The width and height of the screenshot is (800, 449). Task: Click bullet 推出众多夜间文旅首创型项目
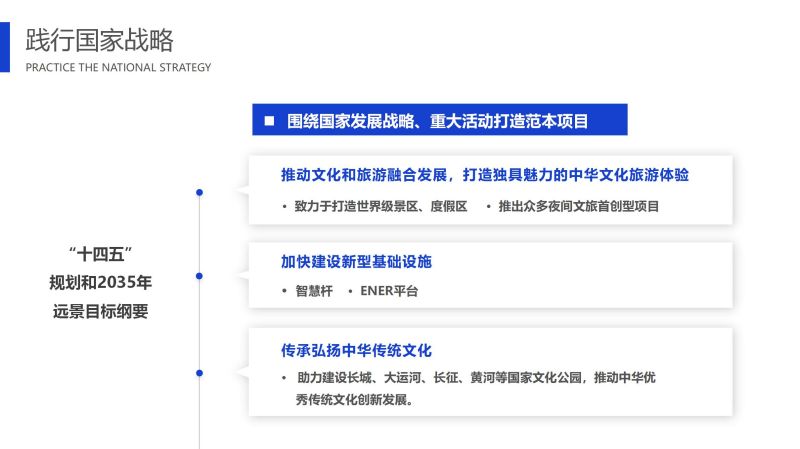pyautogui.click(x=579, y=206)
